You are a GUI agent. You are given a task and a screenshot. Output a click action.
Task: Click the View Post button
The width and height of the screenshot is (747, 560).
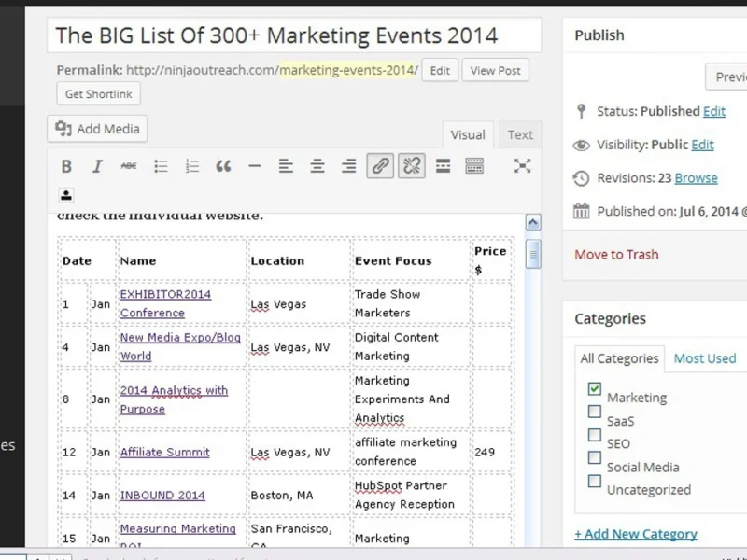[x=496, y=71]
